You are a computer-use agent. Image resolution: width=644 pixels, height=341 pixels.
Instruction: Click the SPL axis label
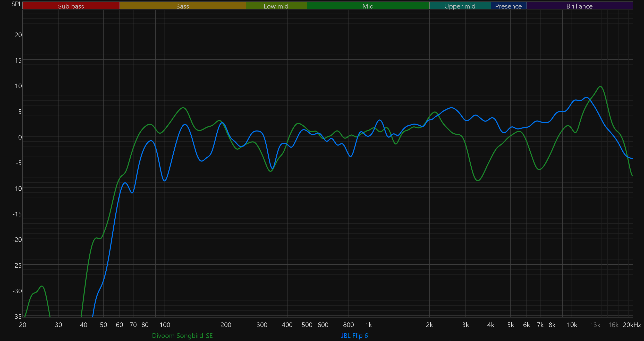pos(16,4)
